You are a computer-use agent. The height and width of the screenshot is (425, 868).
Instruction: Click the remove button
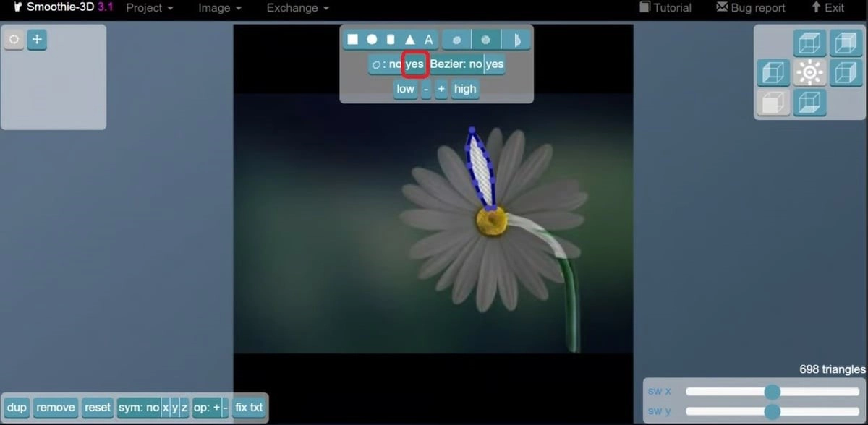[56, 408]
